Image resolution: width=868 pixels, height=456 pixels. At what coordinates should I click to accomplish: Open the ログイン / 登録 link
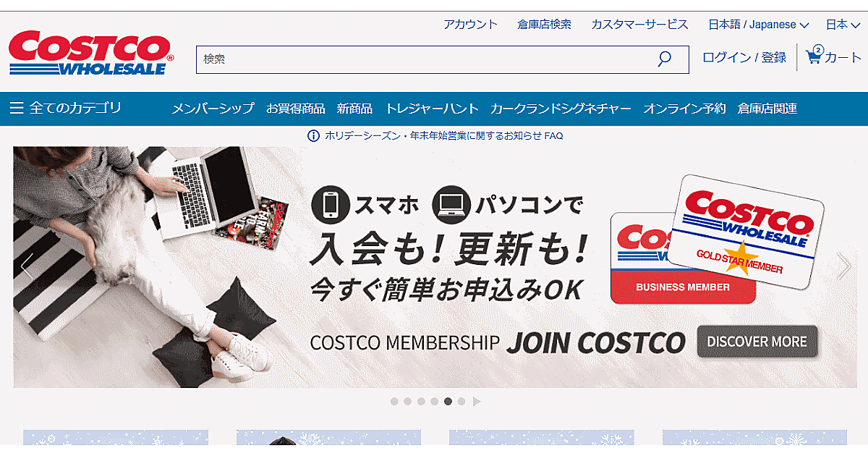744,58
